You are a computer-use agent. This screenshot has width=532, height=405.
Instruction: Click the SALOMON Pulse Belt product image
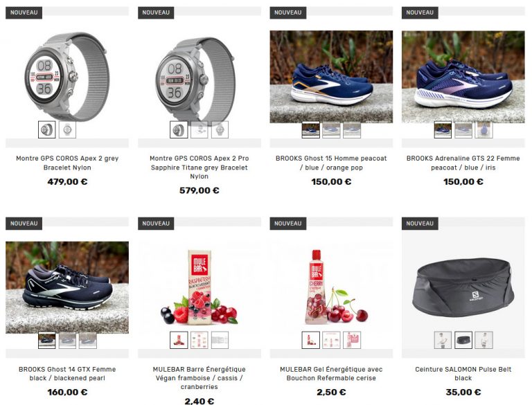pos(463,288)
